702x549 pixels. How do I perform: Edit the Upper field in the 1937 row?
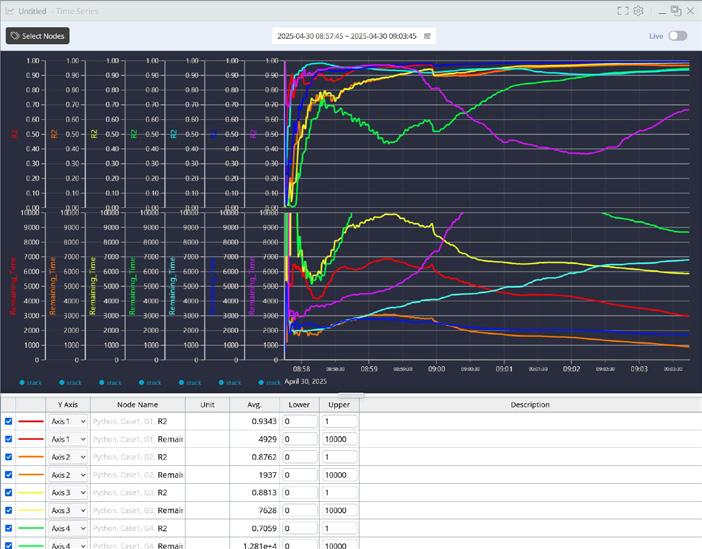339,475
